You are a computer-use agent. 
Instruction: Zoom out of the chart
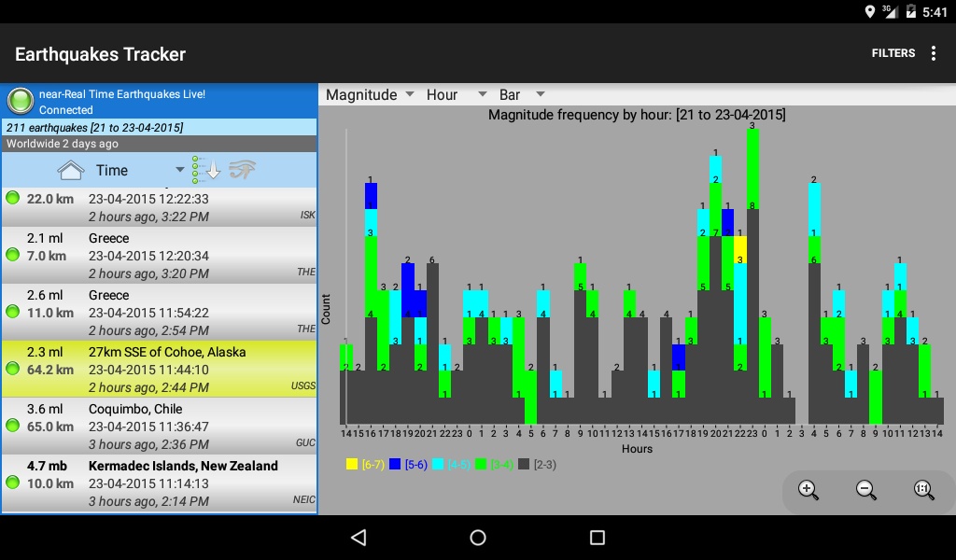(865, 489)
